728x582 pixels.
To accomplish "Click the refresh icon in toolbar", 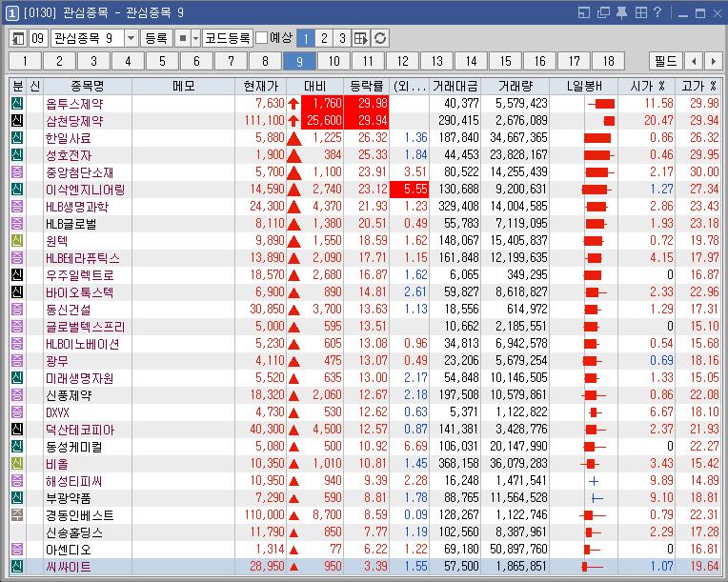I will 380,38.
